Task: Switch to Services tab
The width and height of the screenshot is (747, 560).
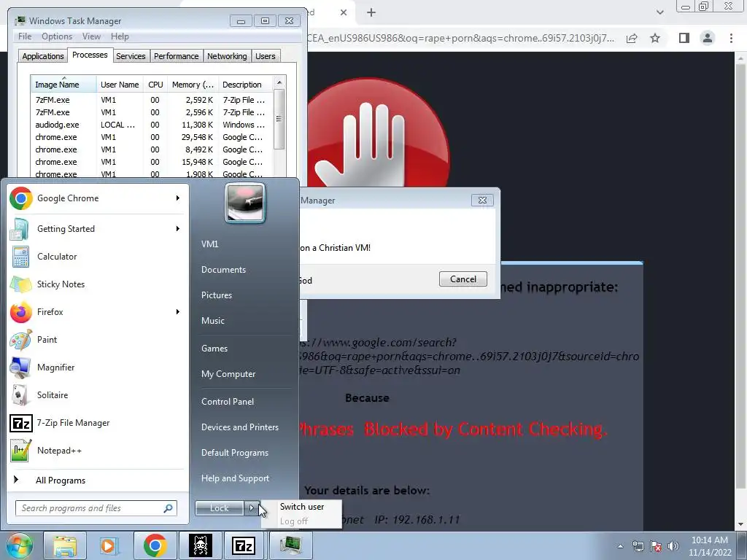Action: 131,56
